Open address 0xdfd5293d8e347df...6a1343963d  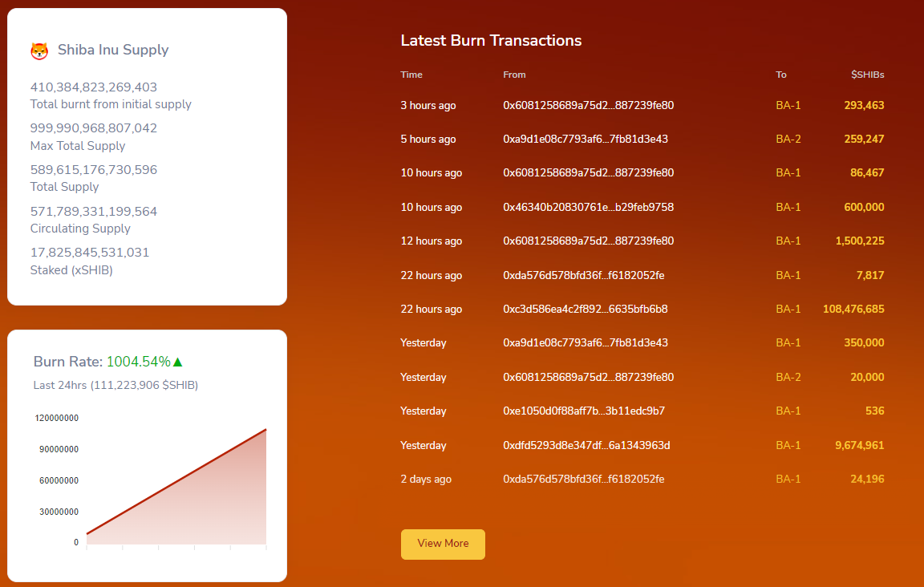[x=586, y=445]
